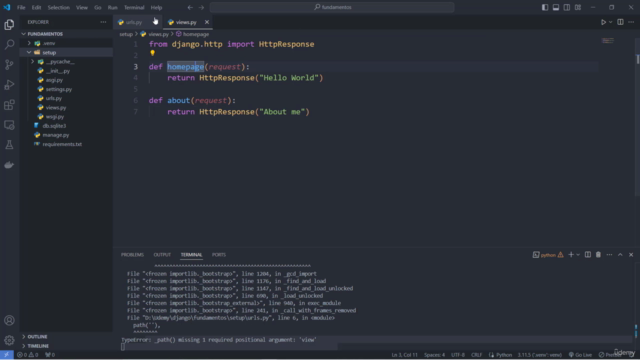The height and width of the screenshot is (360, 640).
Task: Open the Edit menu
Action: coord(36,7)
